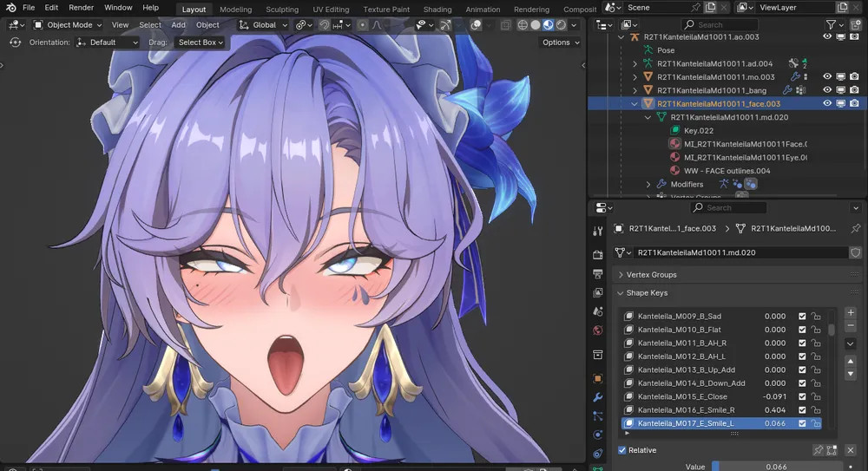The width and height of the screenshot is (868, 471).
Task: Expand Modifiers row in outliner
Action: (x=648, y=184)
